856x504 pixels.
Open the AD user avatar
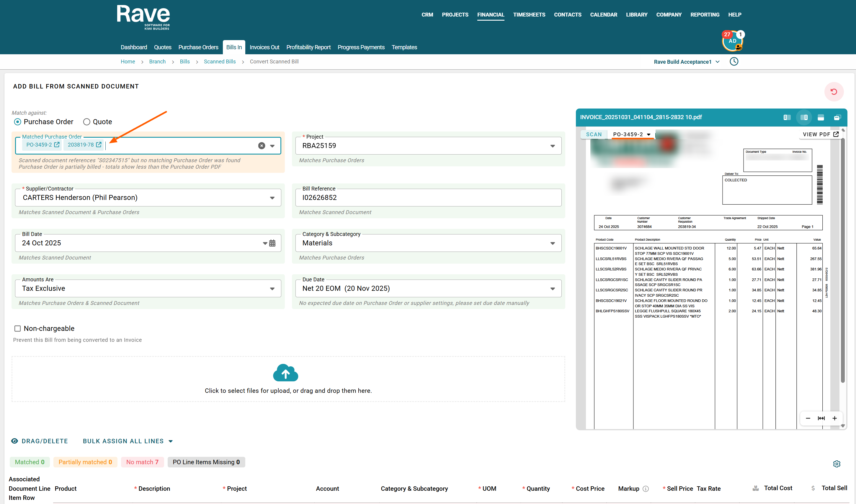732,41
